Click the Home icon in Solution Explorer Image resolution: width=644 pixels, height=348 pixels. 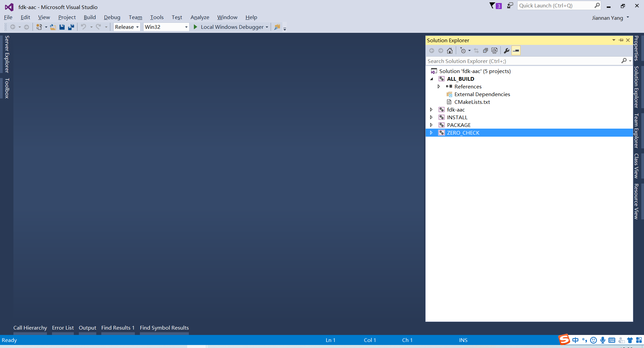(x=450, y=51)
